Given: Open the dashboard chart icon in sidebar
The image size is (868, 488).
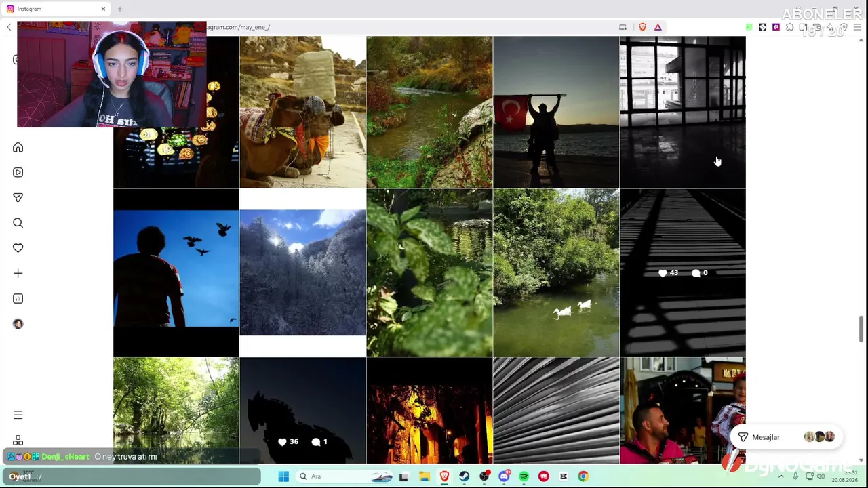Looking at the screenshot, I should 18,298.
